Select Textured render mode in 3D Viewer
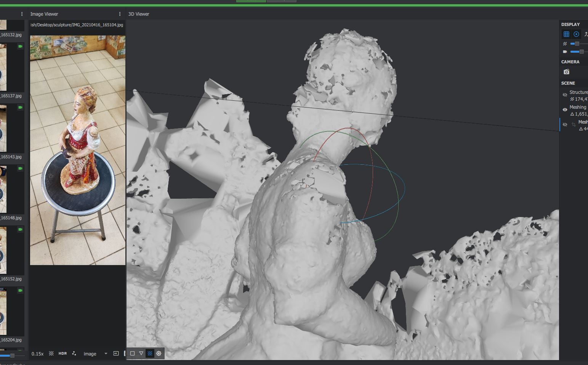 coord(150,354)
